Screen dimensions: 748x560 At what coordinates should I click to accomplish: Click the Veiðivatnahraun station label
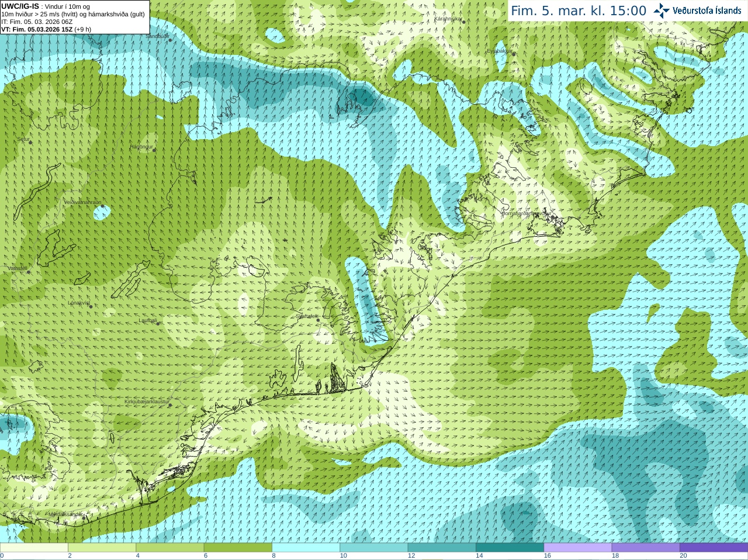click(x=82, y=202)
